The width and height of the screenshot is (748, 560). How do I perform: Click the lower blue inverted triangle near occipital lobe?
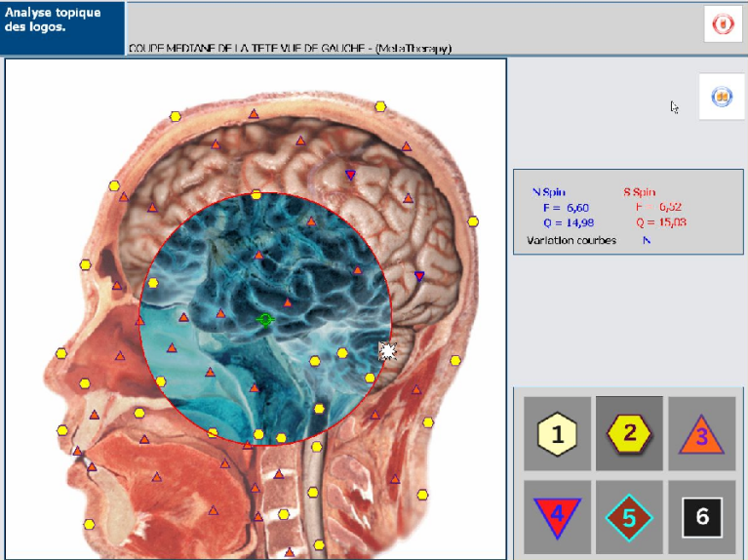(x=419, y=277)
